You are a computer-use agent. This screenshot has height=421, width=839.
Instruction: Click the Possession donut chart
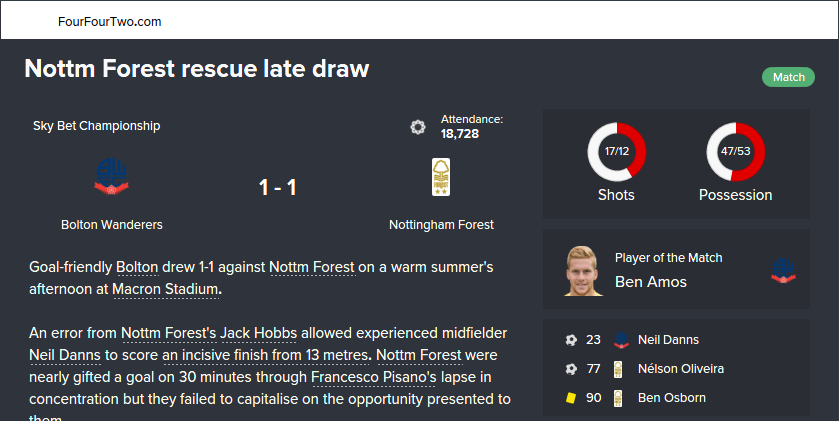click(x=735, y=151)
